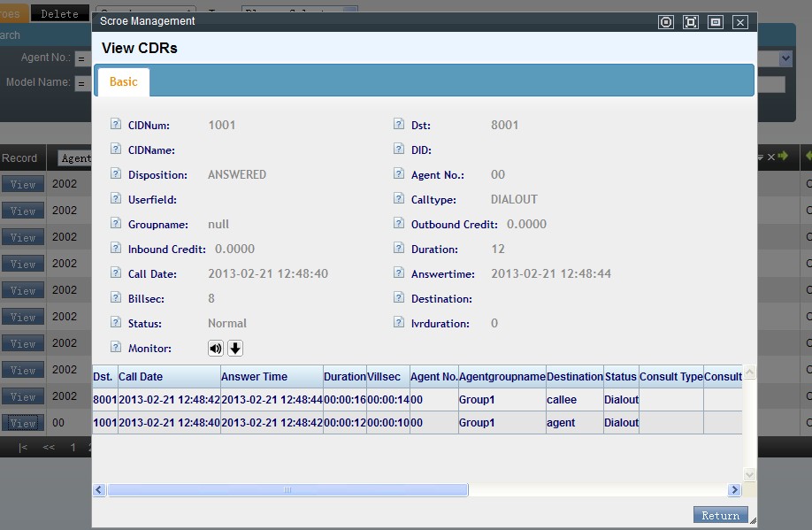
Task: Click the help icon beside Outbound Credit
Action: tap(398, 224)
